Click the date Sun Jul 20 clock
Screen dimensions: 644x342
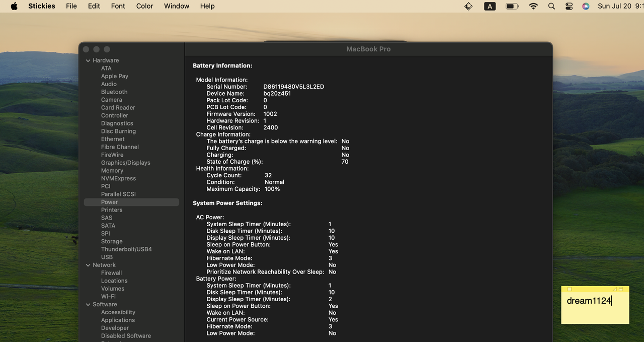(620, 6)
